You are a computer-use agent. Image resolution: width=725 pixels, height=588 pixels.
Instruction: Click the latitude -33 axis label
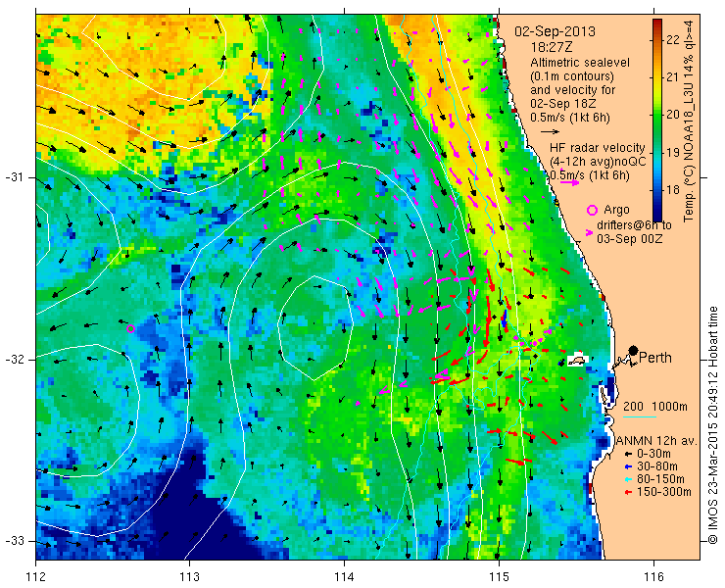14,541
